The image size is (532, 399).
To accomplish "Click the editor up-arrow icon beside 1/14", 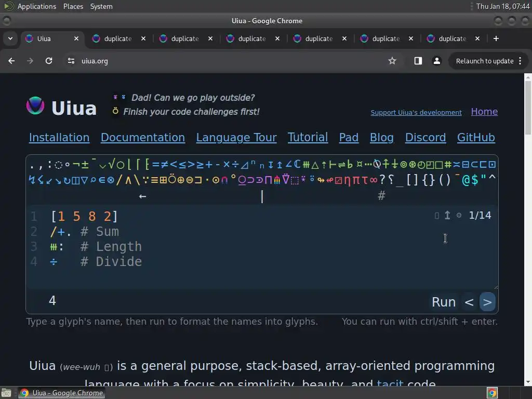I will tap(447, 215).
